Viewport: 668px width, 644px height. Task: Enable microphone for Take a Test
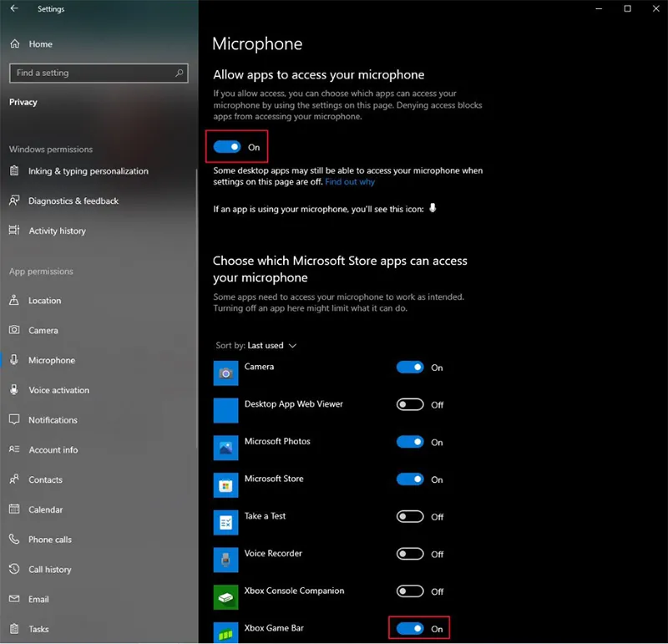tap(410, 516)
